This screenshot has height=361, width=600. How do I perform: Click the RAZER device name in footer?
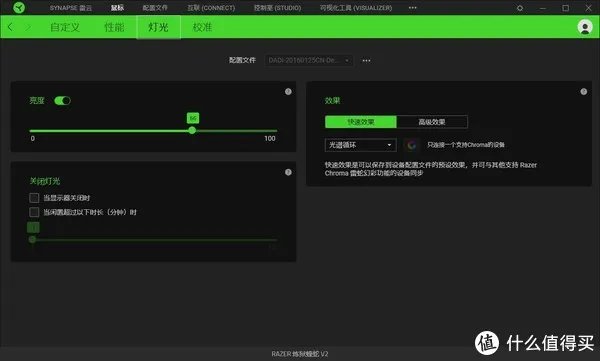click(x=300, y=354)
